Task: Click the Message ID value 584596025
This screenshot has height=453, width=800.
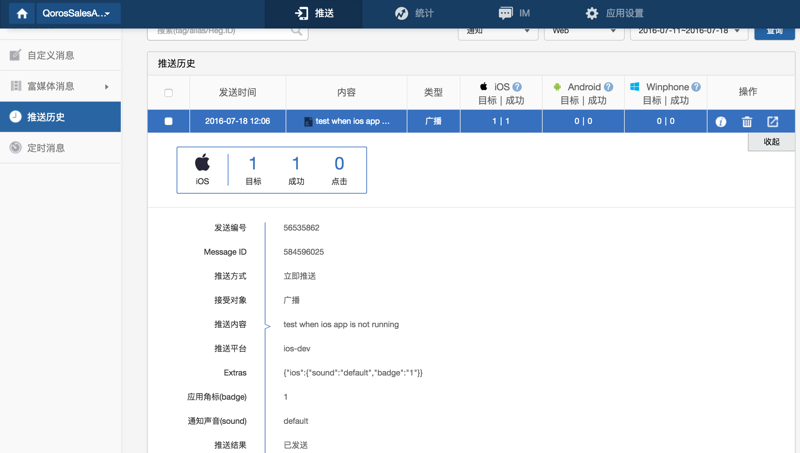Action: click(304, 252)
